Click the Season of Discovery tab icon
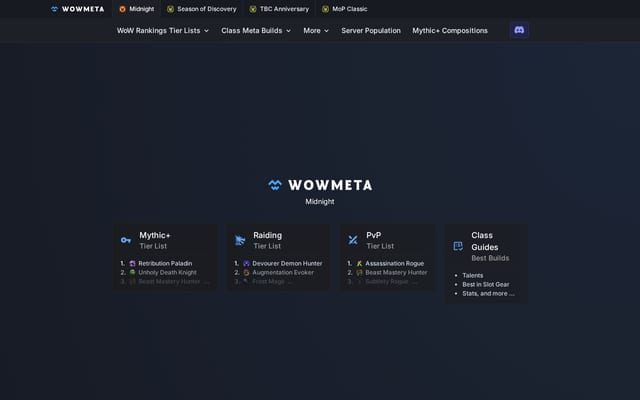640x400 pixels. click(171, 9)
